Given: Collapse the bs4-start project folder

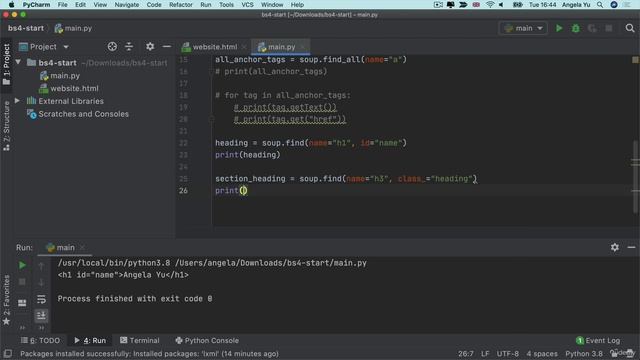Looking at the screenshot, I should (x=18, y=62).
